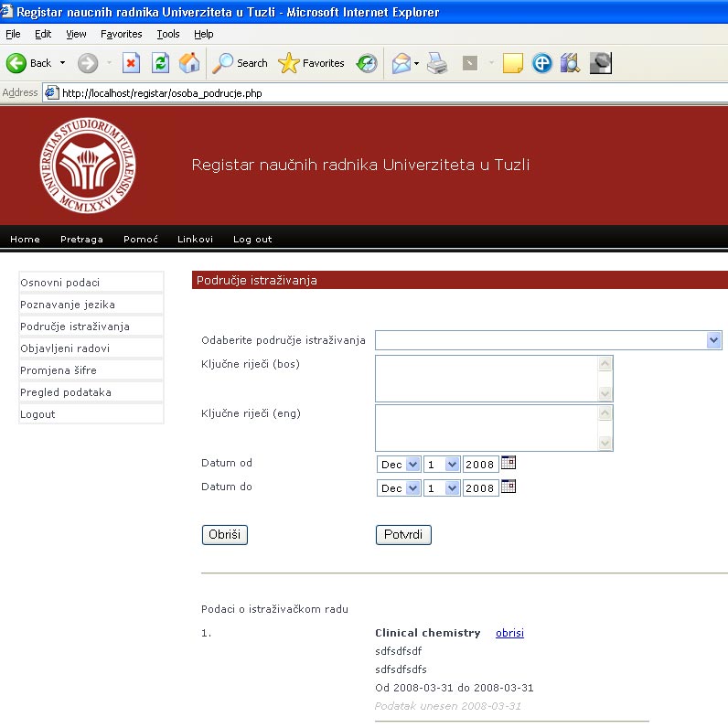Click the Datum do year field

[x=480, y=488]
